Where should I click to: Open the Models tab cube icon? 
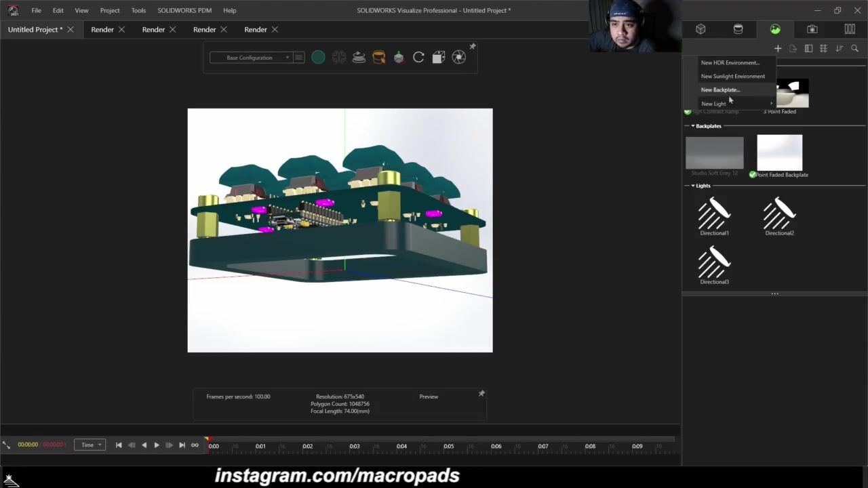[x=701, y=29]
